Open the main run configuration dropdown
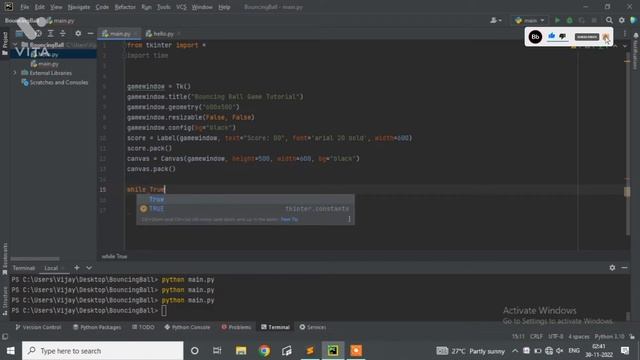Image resolution: width=640 pixels, height=360 pixels. 530,20
